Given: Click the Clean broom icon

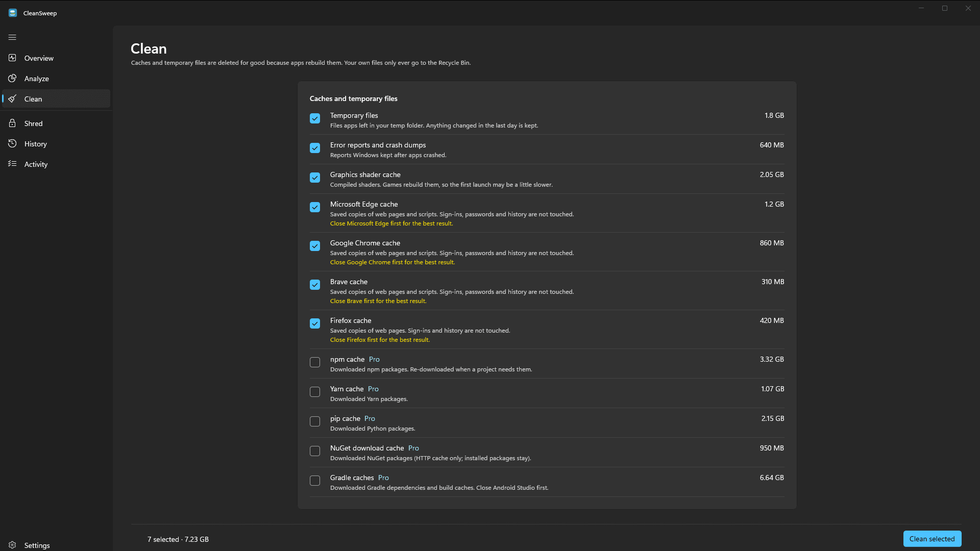Looking at the screenshot, I should point(12,98).
